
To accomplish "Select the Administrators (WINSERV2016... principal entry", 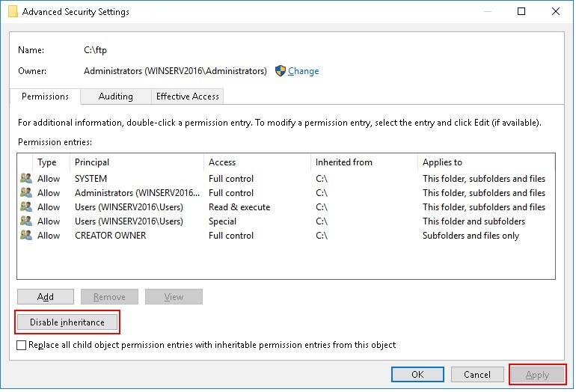I will [138, 193].
